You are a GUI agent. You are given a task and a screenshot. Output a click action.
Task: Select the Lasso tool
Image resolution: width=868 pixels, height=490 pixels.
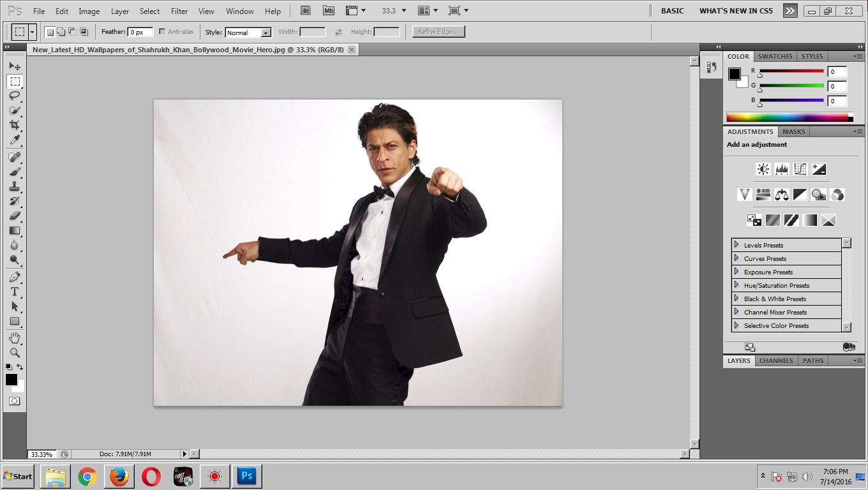[14, 96]
